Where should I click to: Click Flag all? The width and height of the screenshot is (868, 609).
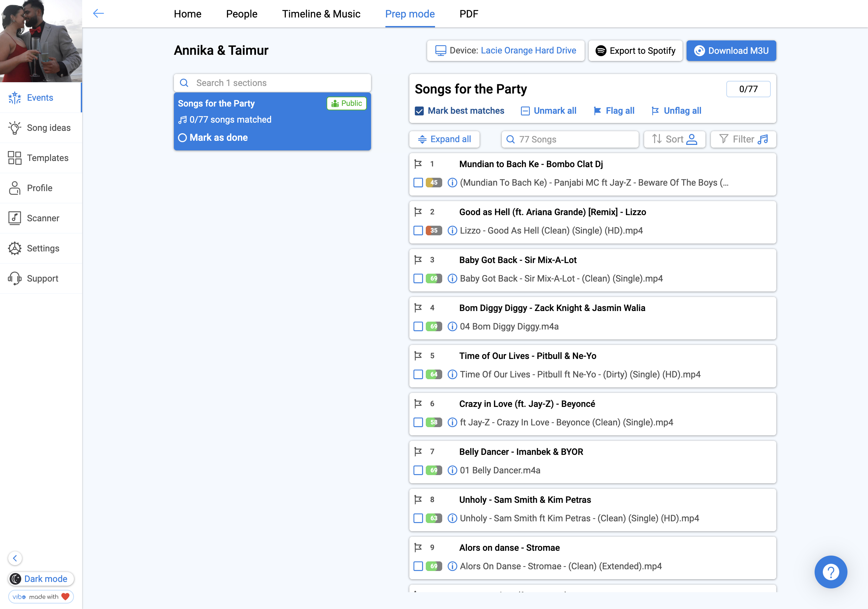click(x=614, y=111)
